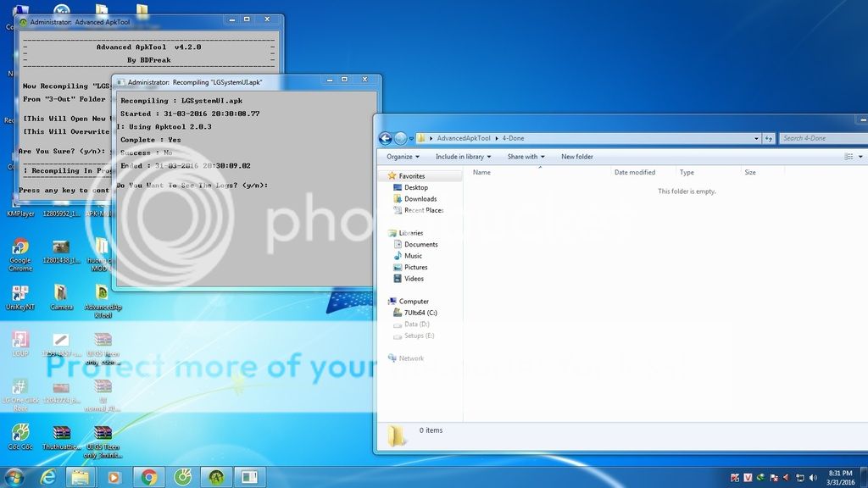This screenshot has width=868, height=488.
Task: Open Downloads in the navigation pane
Action: pyautogui.click(x=415, y=198)
